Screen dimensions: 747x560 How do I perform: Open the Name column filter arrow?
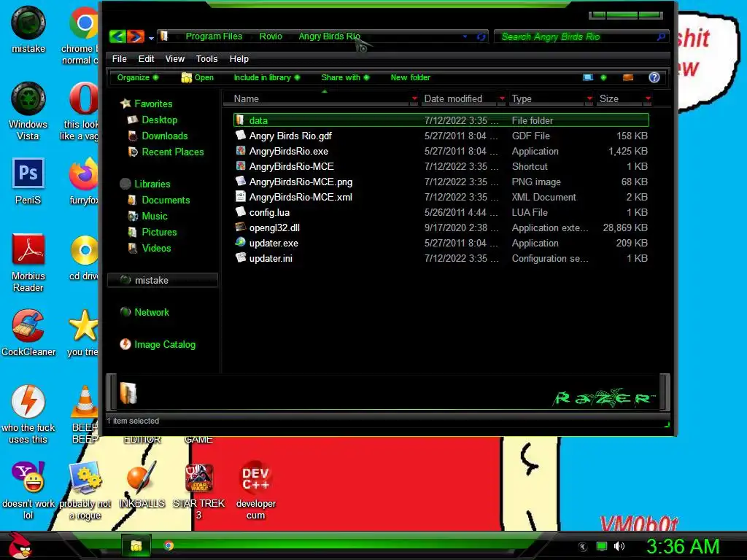(x=414, y=98)
